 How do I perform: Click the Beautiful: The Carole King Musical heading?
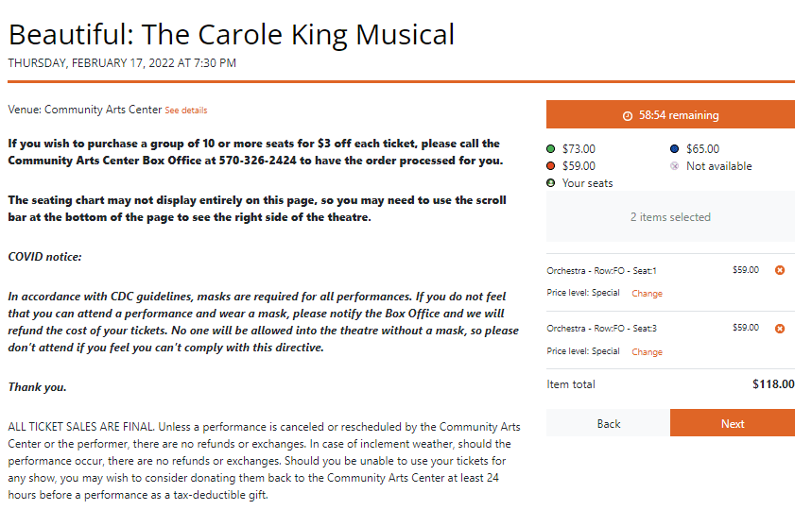tap(232, 35)
